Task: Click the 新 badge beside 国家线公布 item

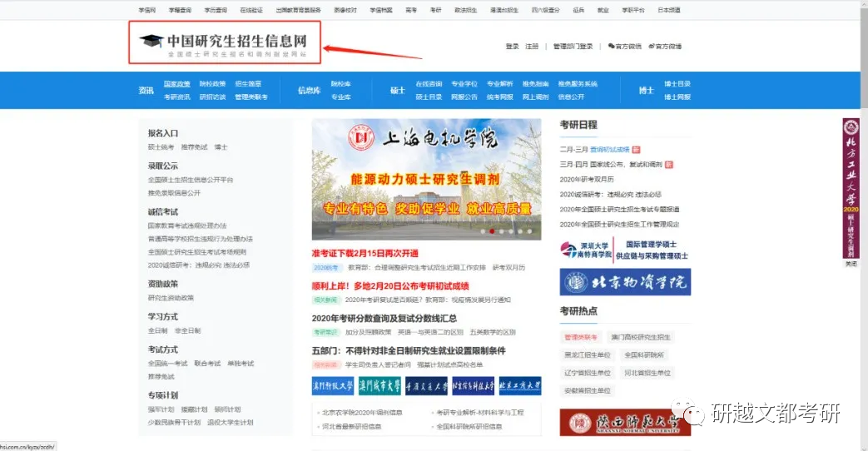Action: click(669, 165)
